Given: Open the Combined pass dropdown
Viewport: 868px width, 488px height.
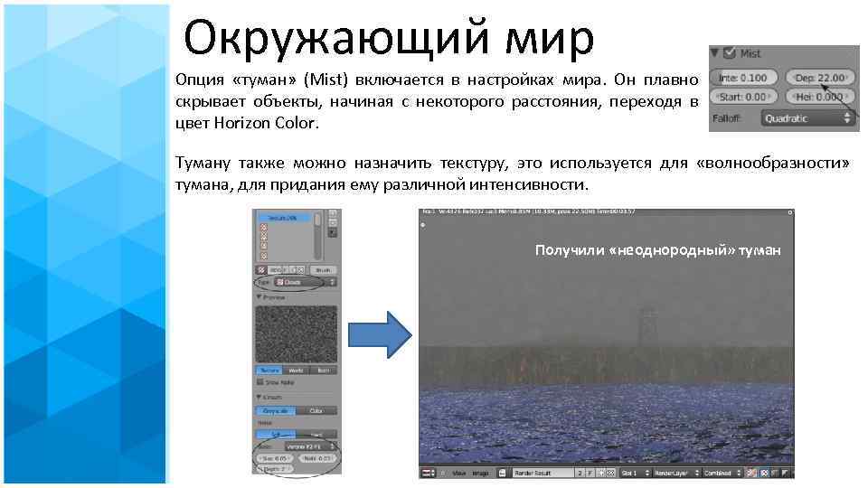Looking at the screenshot, I should click(x=722, y=473).
